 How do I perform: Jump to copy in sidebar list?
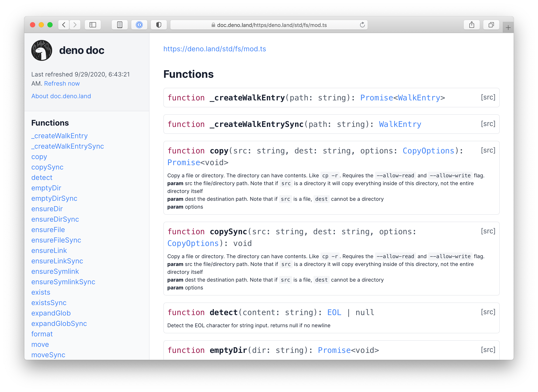39,157
